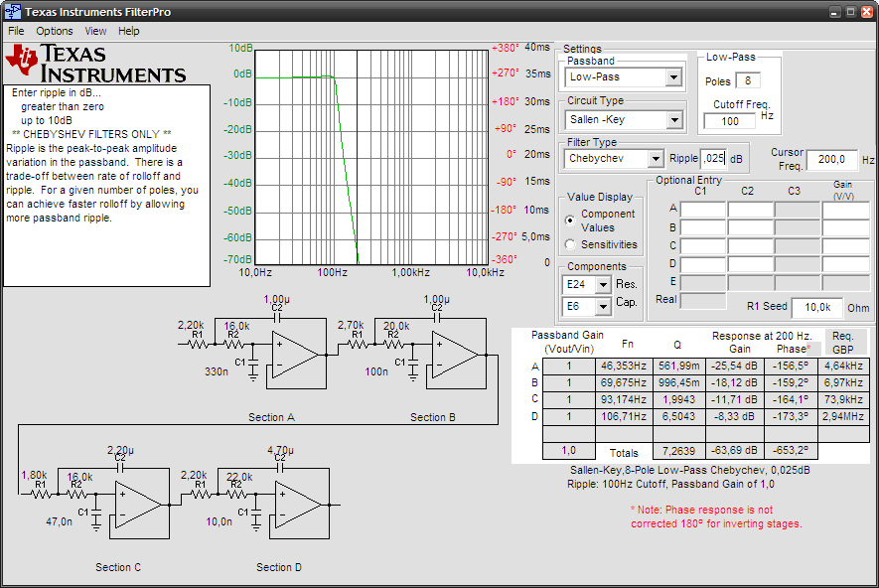Click the Section C 2,20µ C2 value
Image resolution: width=879 pixels, height=588 pixels.
coord(120,450)
